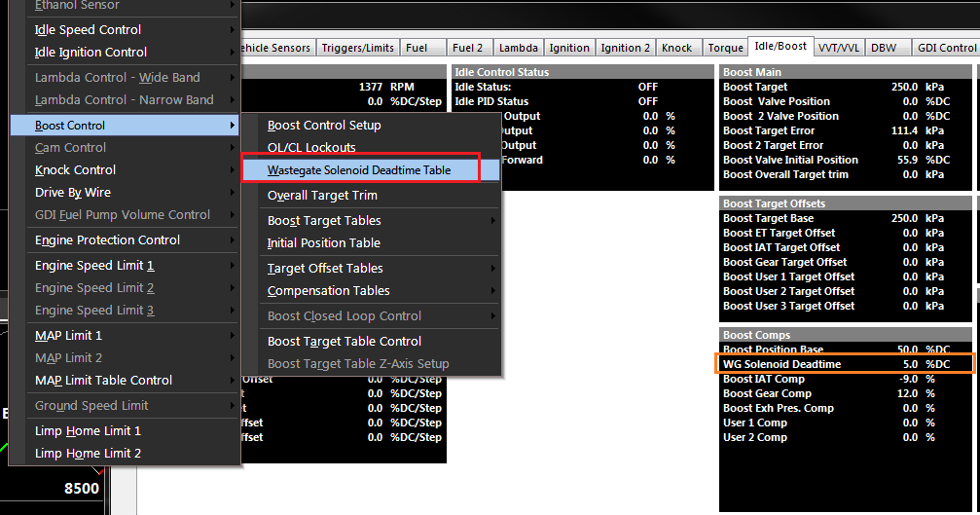Click the WG Solenoid Deadtime value row

[x=846, y=364]
